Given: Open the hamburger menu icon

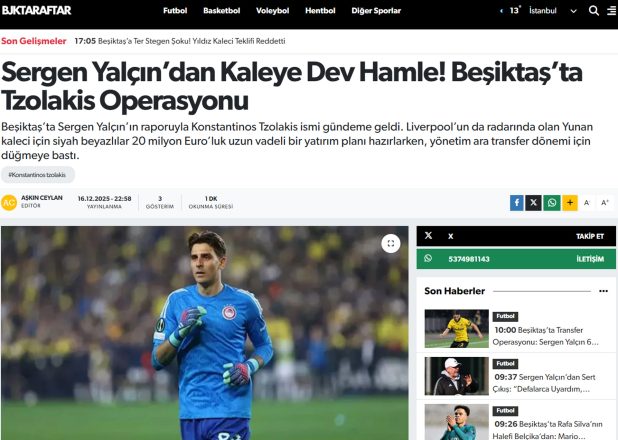Looking at the screenshot, I should click(612, 11).
